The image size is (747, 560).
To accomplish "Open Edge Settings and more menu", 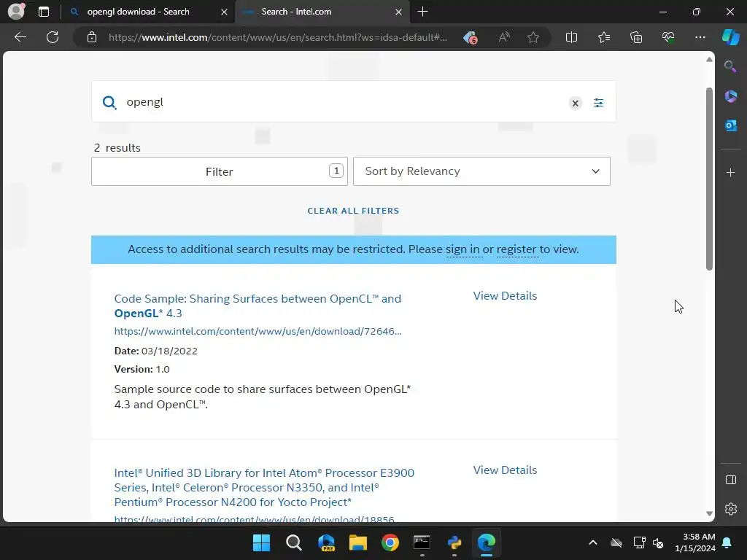I will [700, 37].
